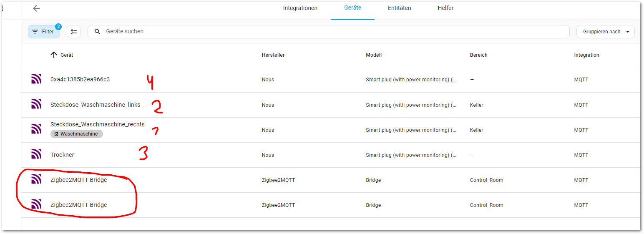Open the Helfer tab

coord(445,8)
